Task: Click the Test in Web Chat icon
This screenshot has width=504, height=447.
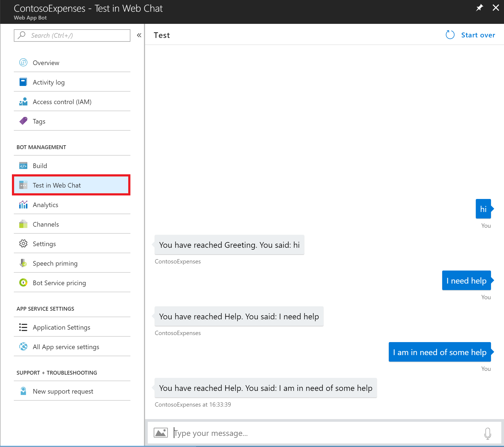Action: pos(23,185)
